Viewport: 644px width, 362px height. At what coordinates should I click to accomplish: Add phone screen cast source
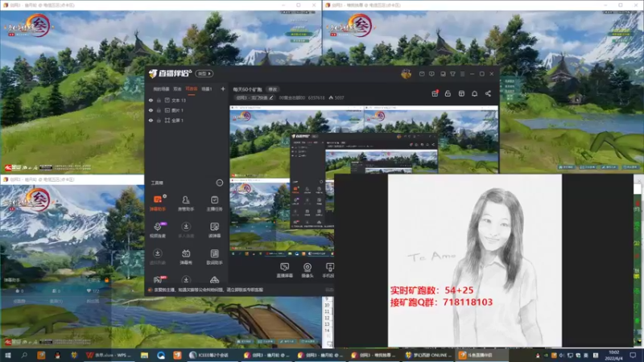[x=329, y=270]
